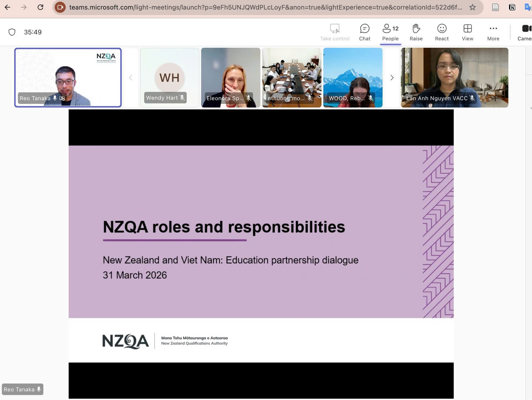Click the Wendy Hart participant tile
The height and width of the screenshot is (400, 532).
coord(169,77)
